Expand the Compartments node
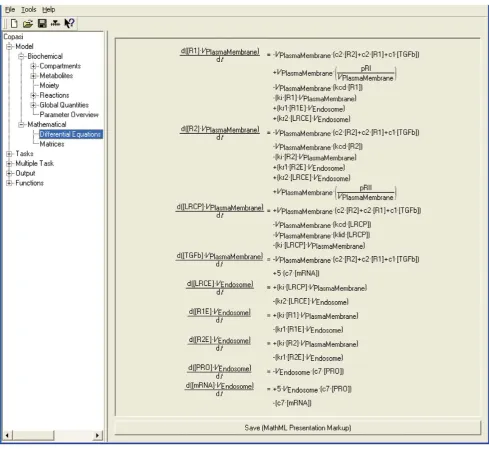Image resolution: width=489 pixels, height=450 pixels. click(33, 66)
